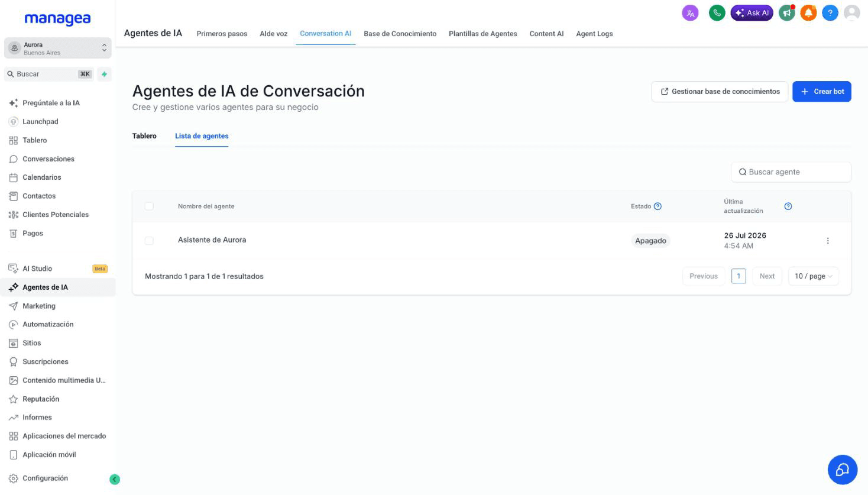The height and width of the screenshot is (495, 868).
Task: Open the Content AI tab
Action: (x=546, y=34)
